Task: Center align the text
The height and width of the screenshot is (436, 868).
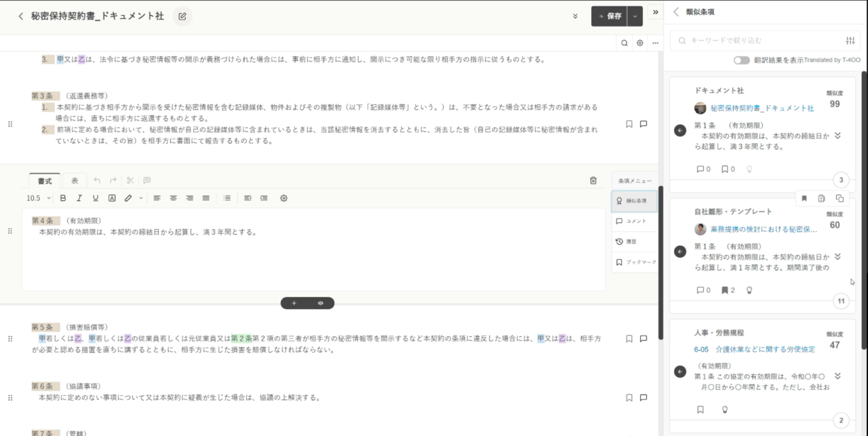Action: click(173, 198)
